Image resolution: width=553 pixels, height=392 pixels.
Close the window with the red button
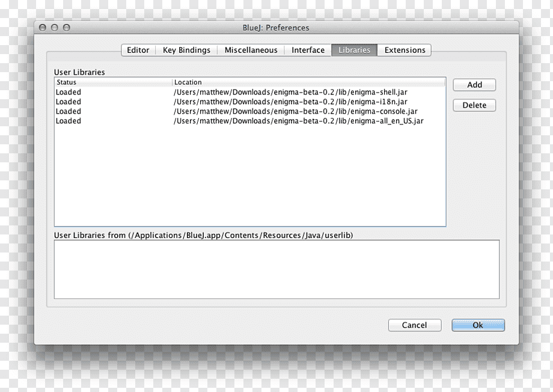[x=43, y=28]
